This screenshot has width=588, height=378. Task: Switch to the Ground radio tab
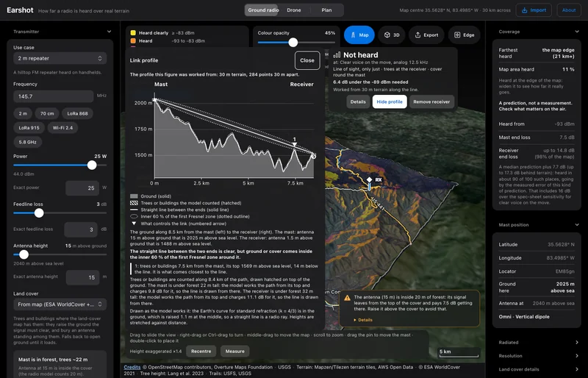coord(263,10)
